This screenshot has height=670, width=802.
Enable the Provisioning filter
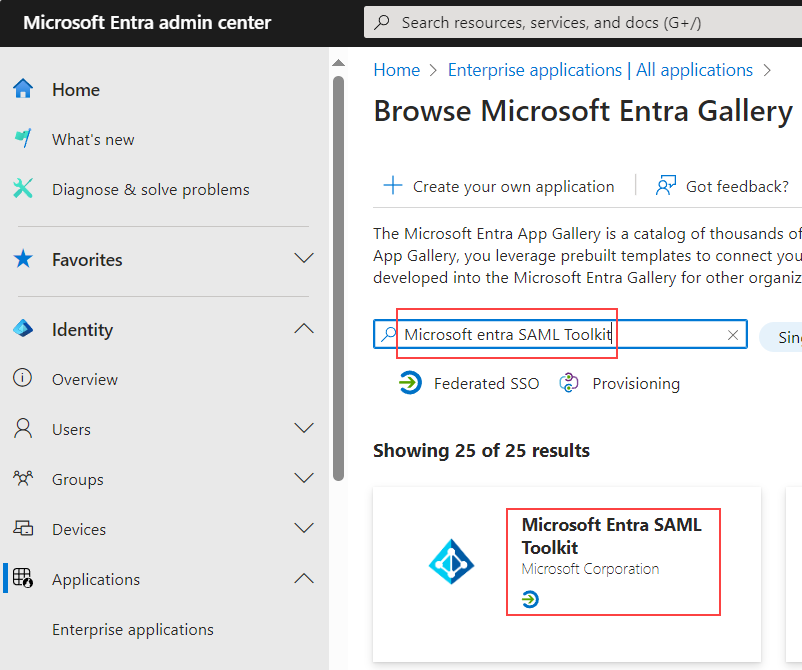click(x=619, y=383)
